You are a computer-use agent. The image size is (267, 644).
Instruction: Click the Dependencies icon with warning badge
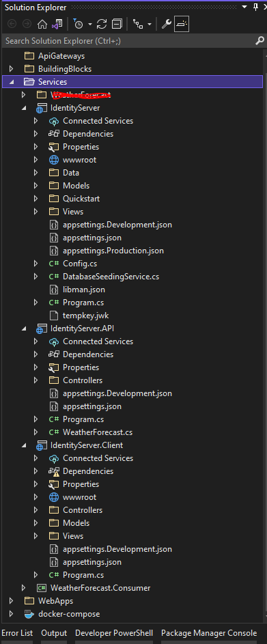pos(54,471)
